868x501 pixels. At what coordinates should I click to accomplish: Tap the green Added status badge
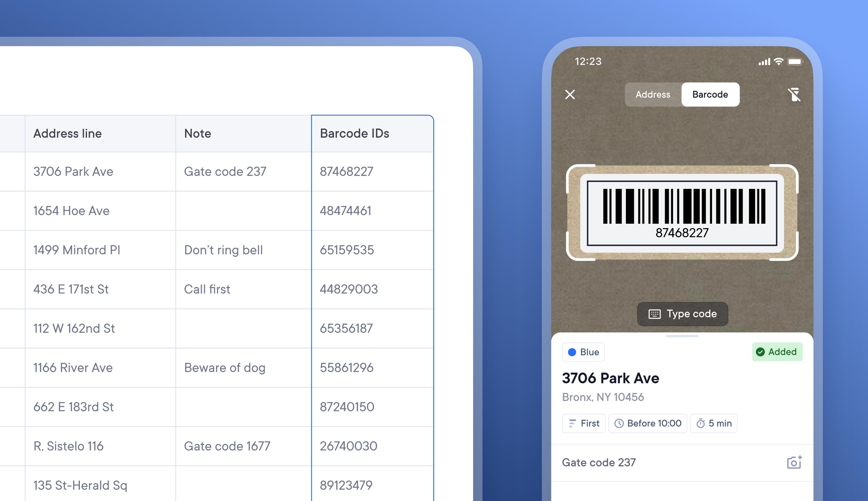777,352
